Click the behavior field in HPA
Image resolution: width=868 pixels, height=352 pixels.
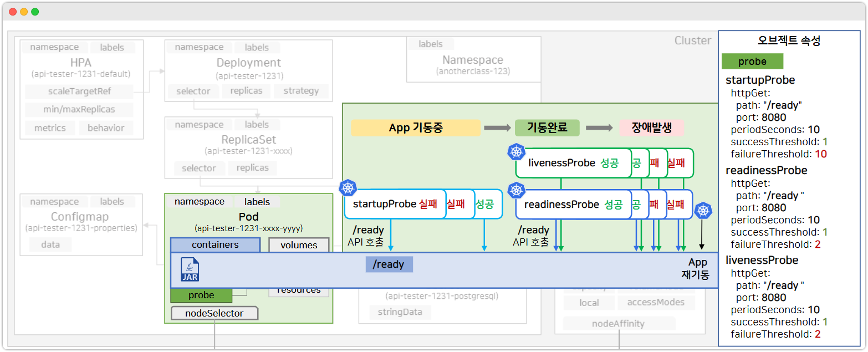click(106, 128)
